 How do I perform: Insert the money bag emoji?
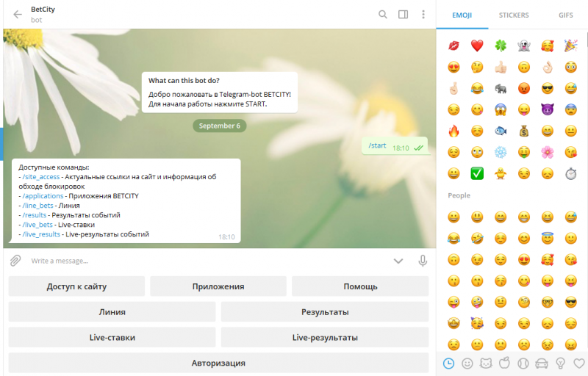tap(524, 131)
